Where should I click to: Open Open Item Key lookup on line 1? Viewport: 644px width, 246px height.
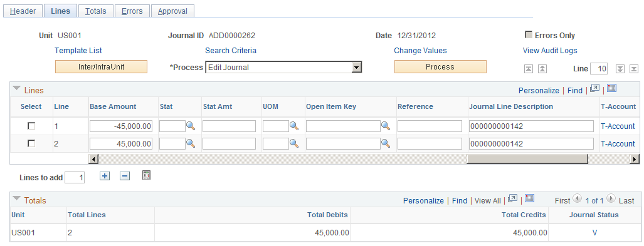pyautogui.click(x=385, y=126)
